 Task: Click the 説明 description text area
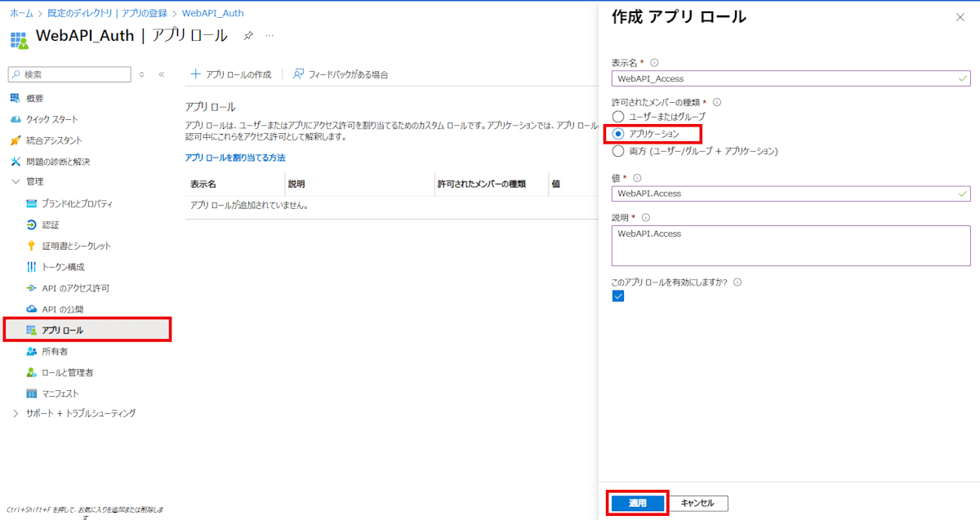click(x=791, y=245)
